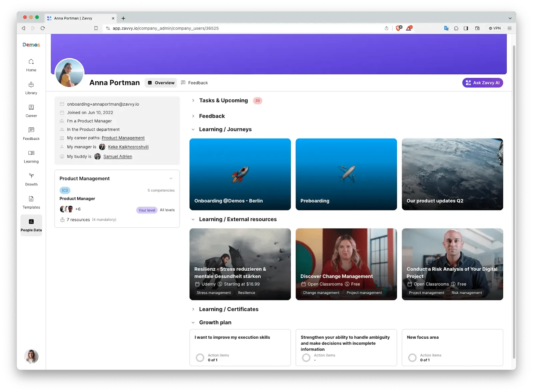Open Home in the sidebar
Viewport: 533px width, 392px height.
pyautogui.click(x=31, y=65)
